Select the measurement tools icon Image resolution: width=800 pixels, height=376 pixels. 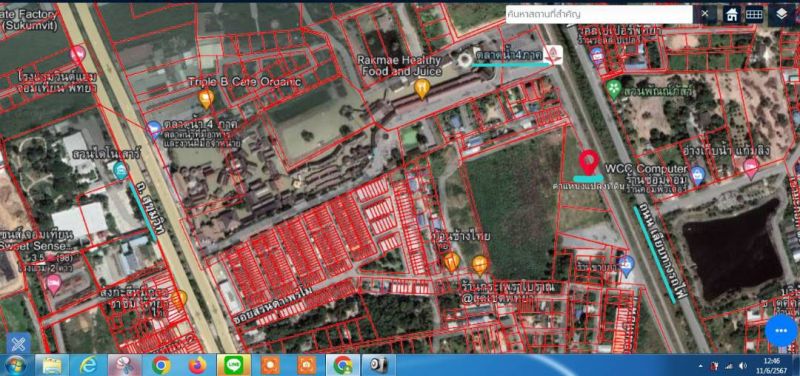point(18,344)
